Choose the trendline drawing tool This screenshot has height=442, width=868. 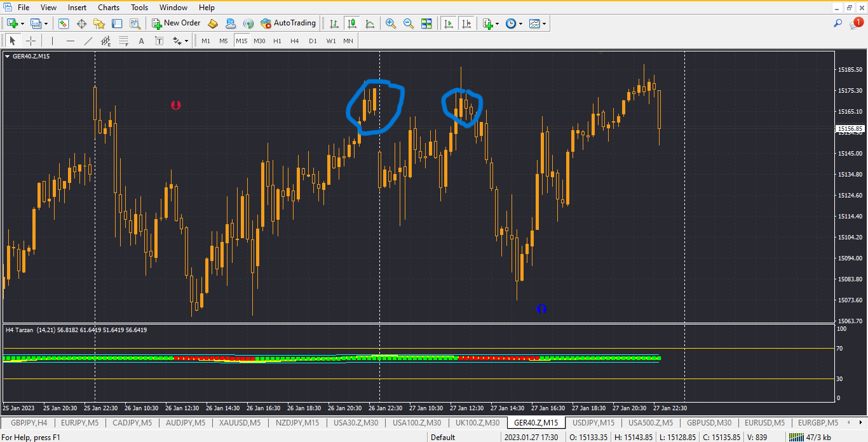(x=88, y=41)
